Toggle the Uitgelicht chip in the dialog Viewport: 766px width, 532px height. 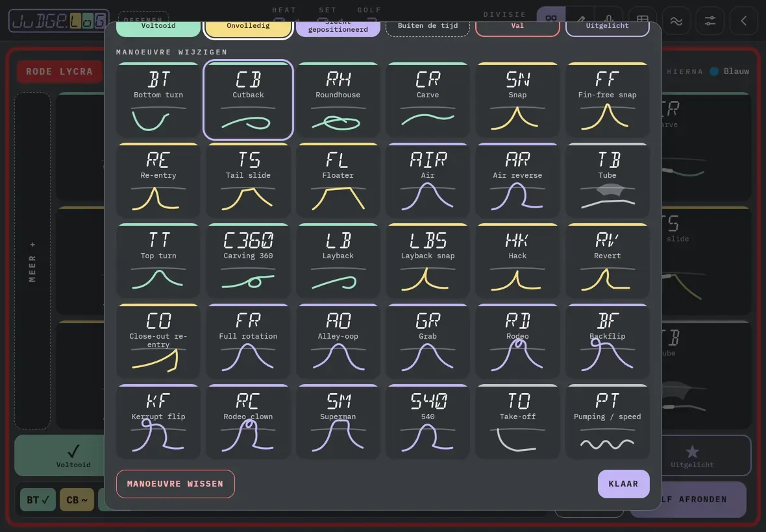[608, 29]
